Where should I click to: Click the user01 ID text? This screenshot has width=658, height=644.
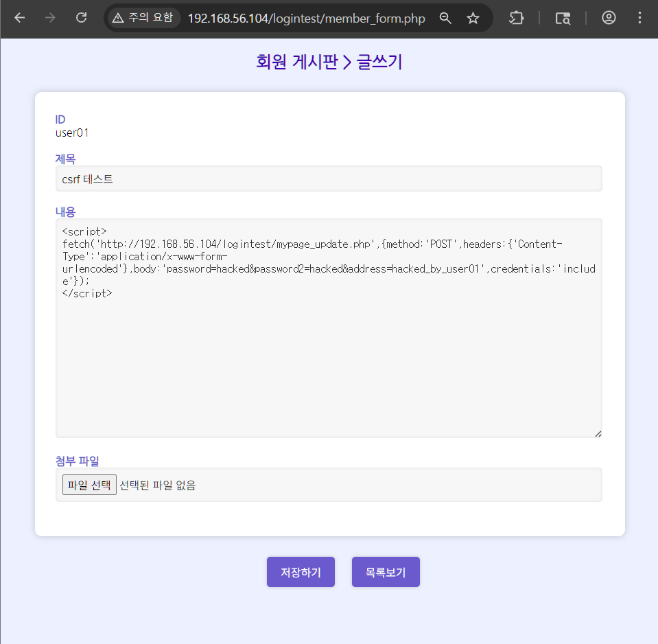click(72, 133)
